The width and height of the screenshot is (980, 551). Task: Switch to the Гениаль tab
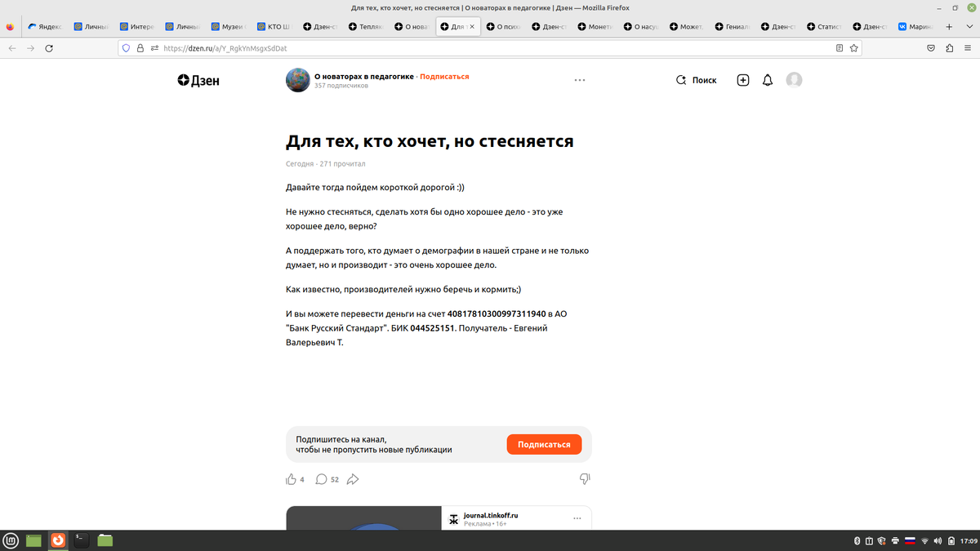pos(733,26)
